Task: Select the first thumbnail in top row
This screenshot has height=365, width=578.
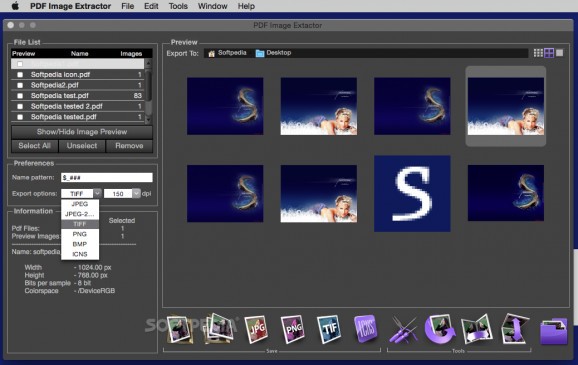Action: pos(225,106)
